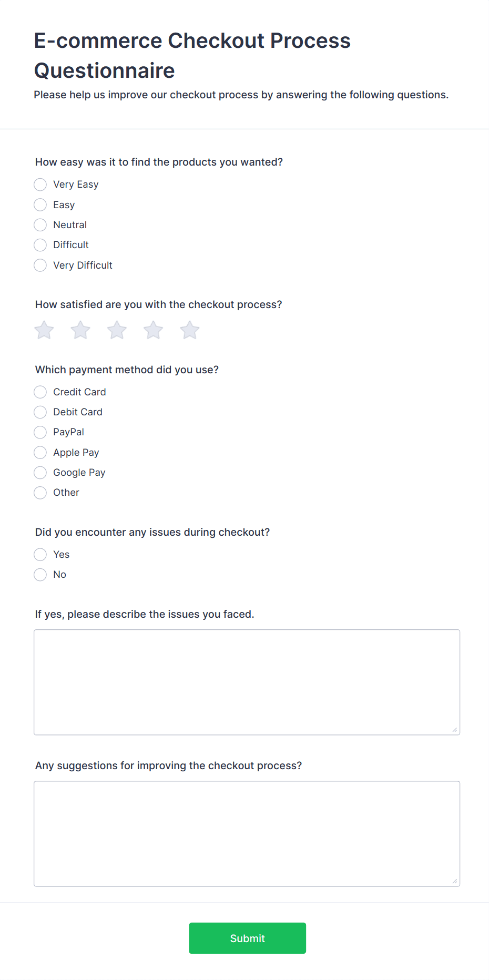489x980 pixels.
Task: Pick the Neutral radio button
Action: click(40, 225)
